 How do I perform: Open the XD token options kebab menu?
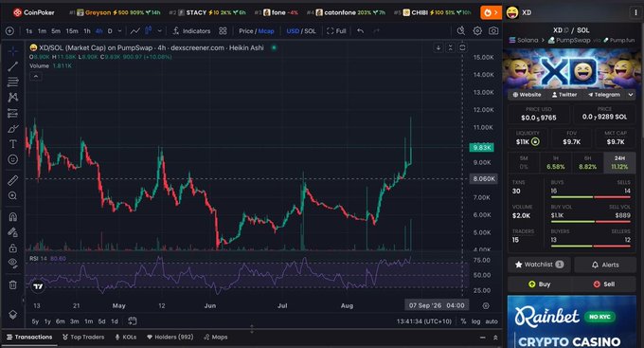(x=635, y=12)
